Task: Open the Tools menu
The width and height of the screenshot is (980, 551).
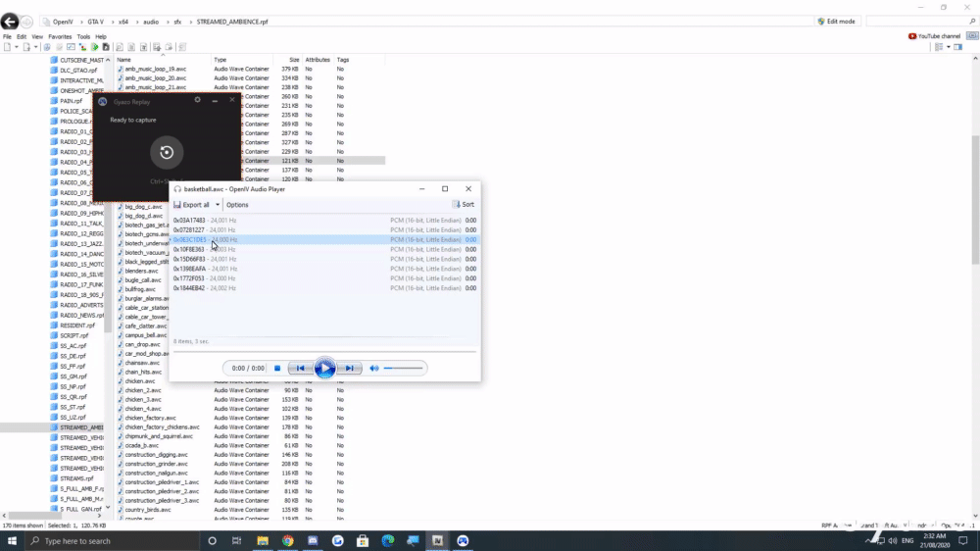Action: coord(83,37)
